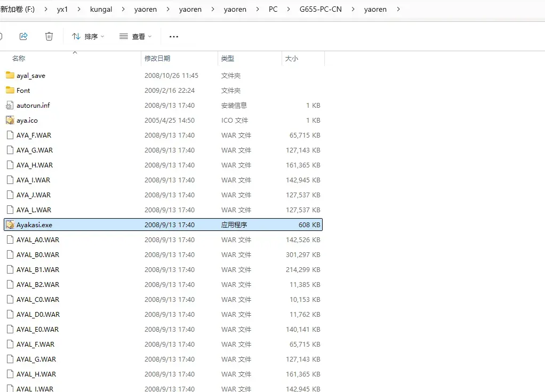Viewport: 545px width, 392px height.
Task: Click the AYAL_B2.WAR file icon
Action: 10,284
